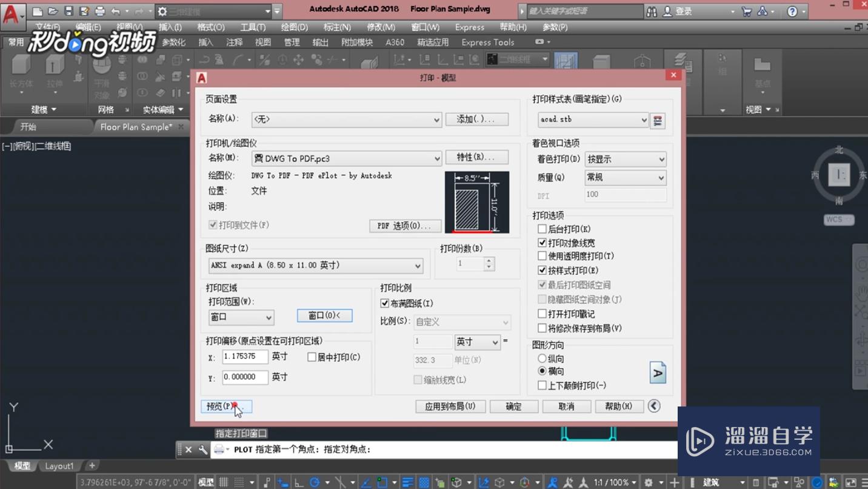The height and width of the screenshot is (489, 868).
Task: Toggle lineweight display icon in status bar
Action: (409, 482)
